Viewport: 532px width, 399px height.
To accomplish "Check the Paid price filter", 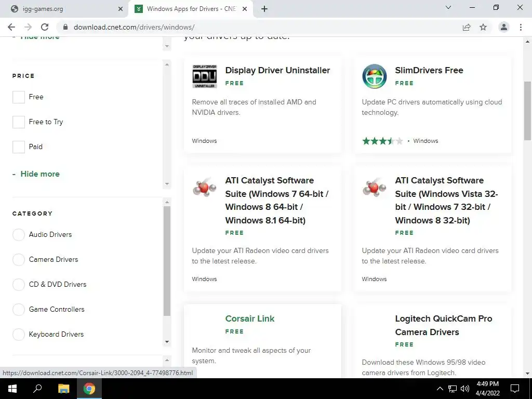I will click(19, 147).
